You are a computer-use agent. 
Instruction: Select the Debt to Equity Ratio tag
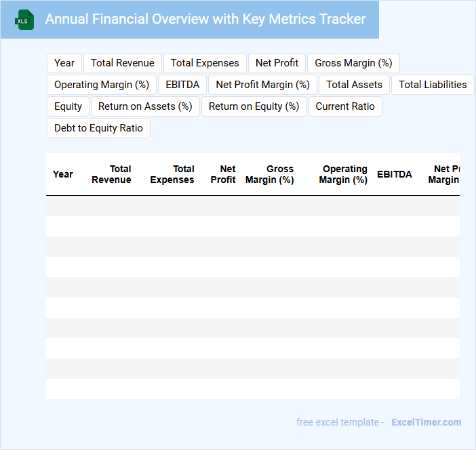click(x=98, y=128)
